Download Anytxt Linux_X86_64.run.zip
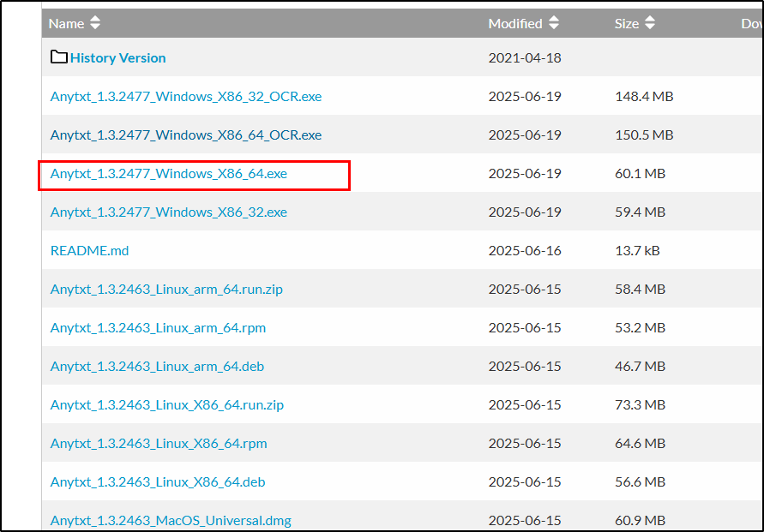Image resolution: width=764 pixels, height=532 pixels. 167,405
